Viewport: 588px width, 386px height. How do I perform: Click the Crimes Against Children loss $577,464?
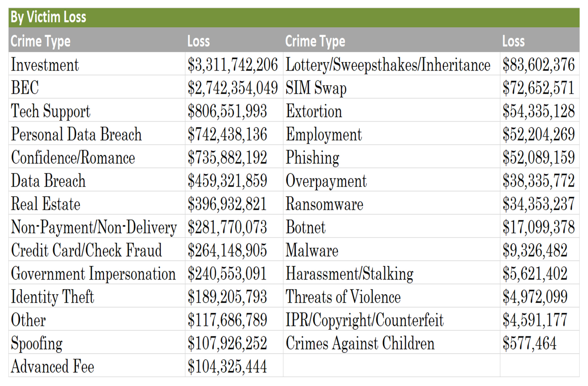[x=529, y=343]
